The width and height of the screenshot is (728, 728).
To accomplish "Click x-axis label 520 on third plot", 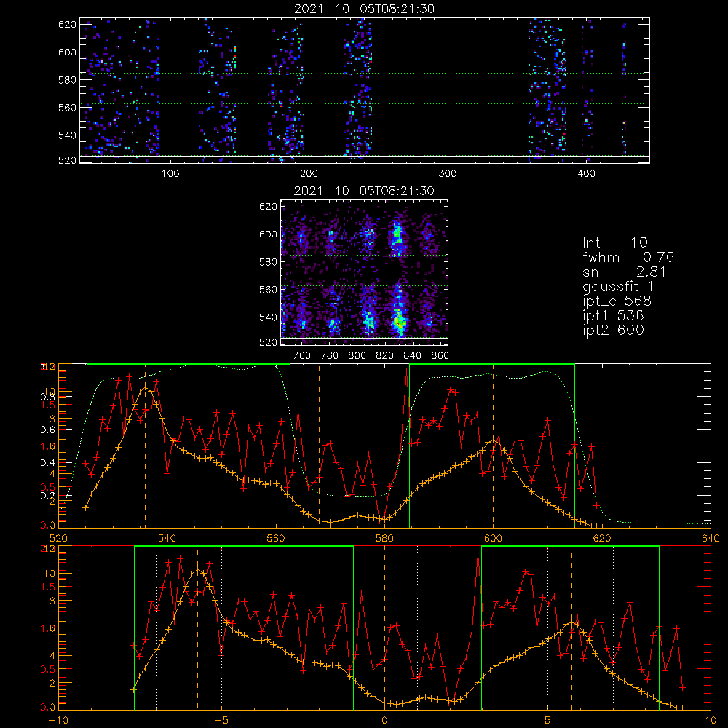I will 58,539.
